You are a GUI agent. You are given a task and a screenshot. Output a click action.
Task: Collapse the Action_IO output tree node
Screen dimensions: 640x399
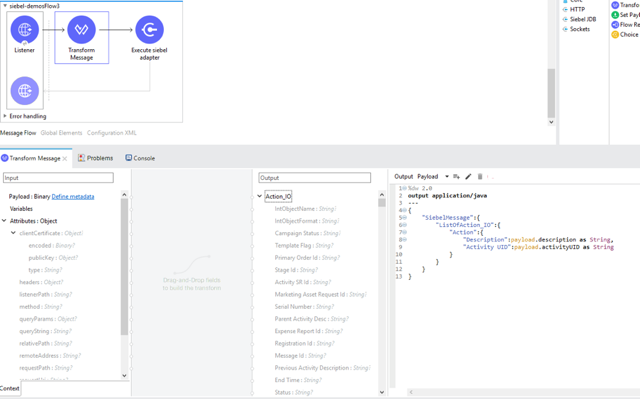[x=260, y=196]
